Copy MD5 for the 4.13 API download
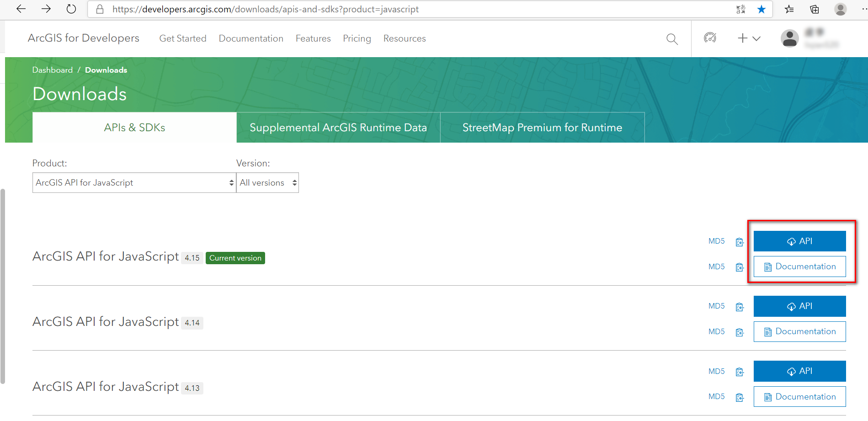This screenshot has width=868, height=421. tap(740, 372)
